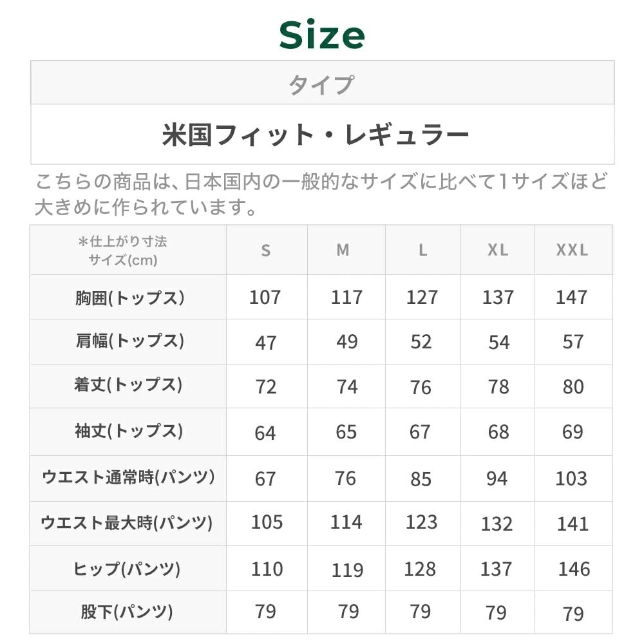Select the 胸囲(トップス) row label

(129, 298)
